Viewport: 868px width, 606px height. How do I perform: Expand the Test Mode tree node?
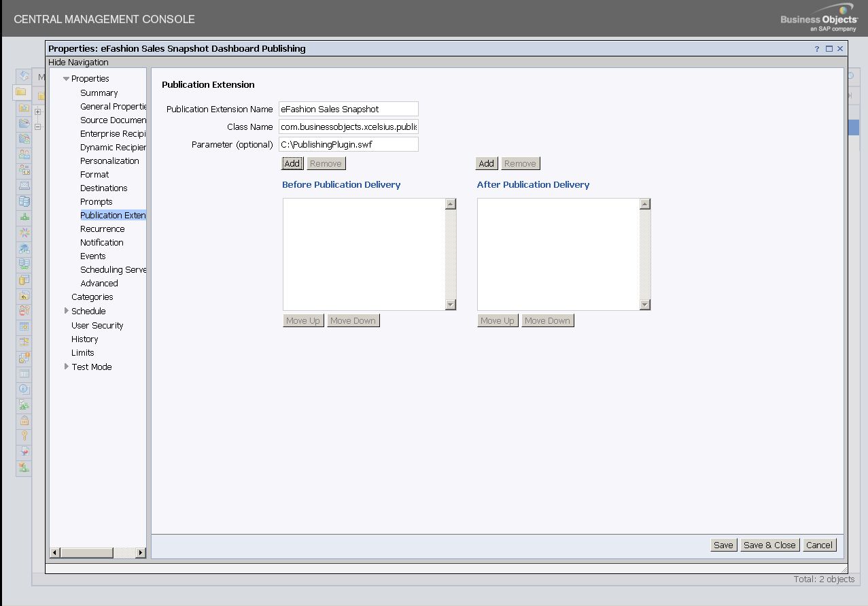[x=66, y=367]
